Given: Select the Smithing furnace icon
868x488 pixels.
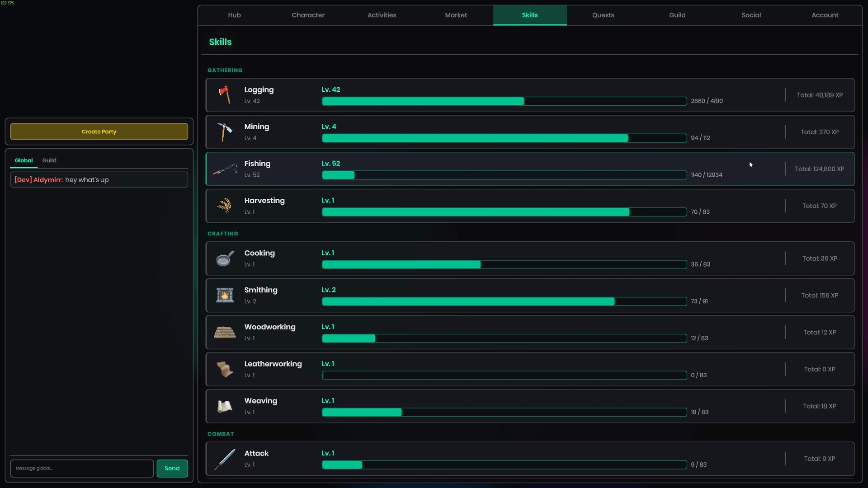Looking at the screenshot, I should [x=225, y=296].
